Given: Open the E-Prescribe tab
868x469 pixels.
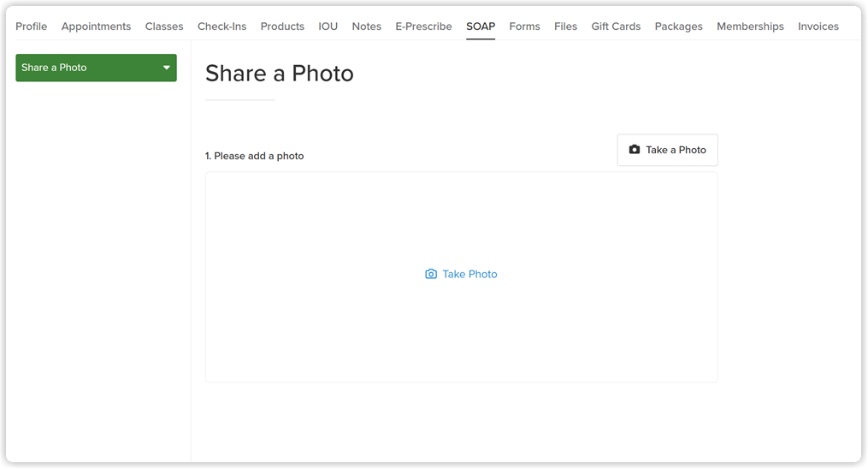Looking at the screenshot, I should pyautogui.click(x=423, y=27).
